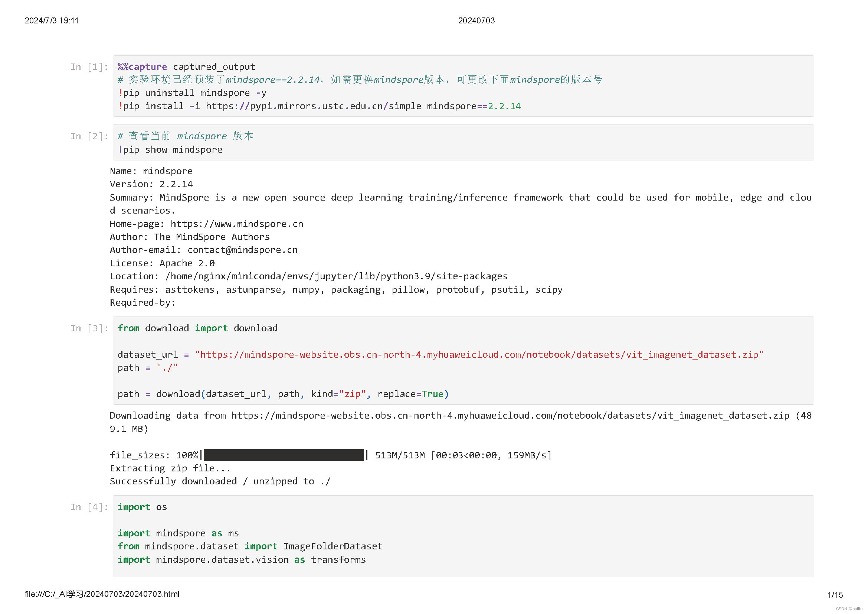Image resolution: width=868 pixels, height=614 pixels.
Task: Click the contact@mindspore.cn email address
Action: click(242, 250)
